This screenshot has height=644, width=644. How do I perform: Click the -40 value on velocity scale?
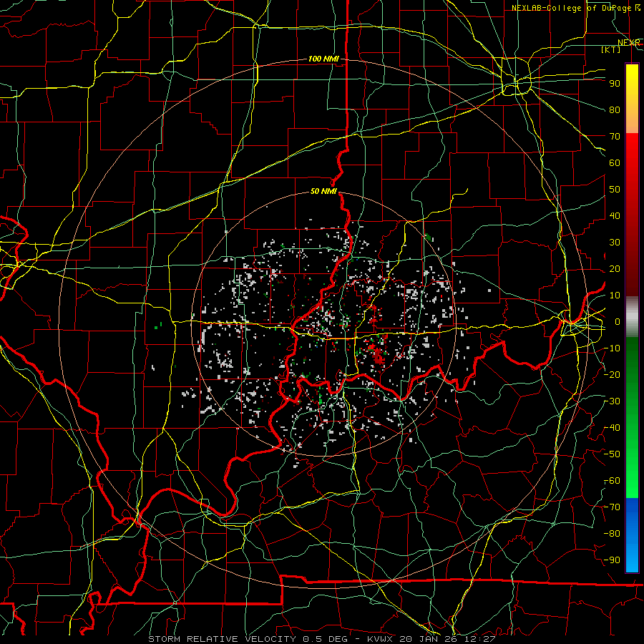pos(613,428)
